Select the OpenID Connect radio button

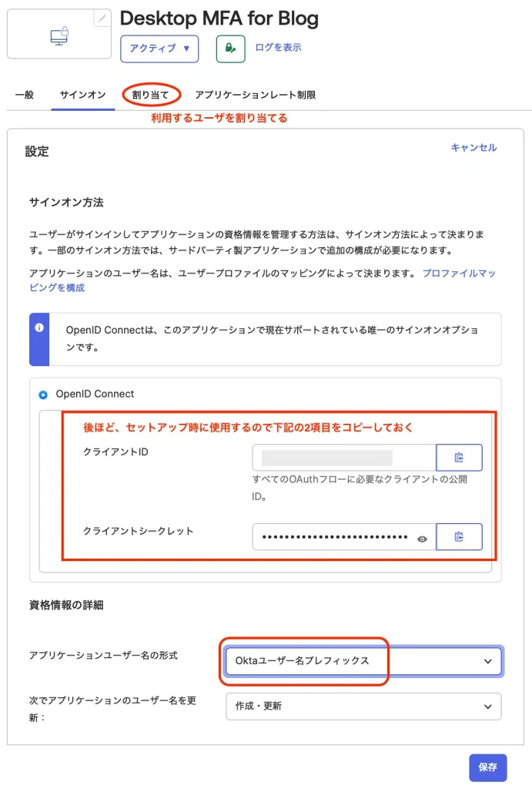(x=42, y=394)
